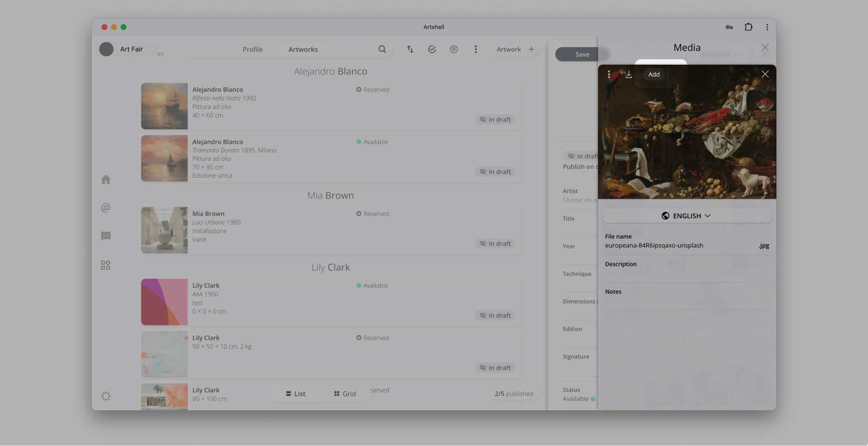Image resolution: width=868 pixels, height=446 pixels.
Task: Open the settings gear in sidebar
Action: (x=106, y=396)
